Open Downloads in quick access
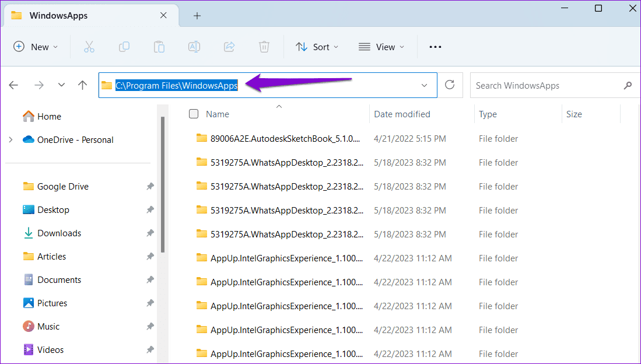 pyautogui.click(x=52, y=233)
